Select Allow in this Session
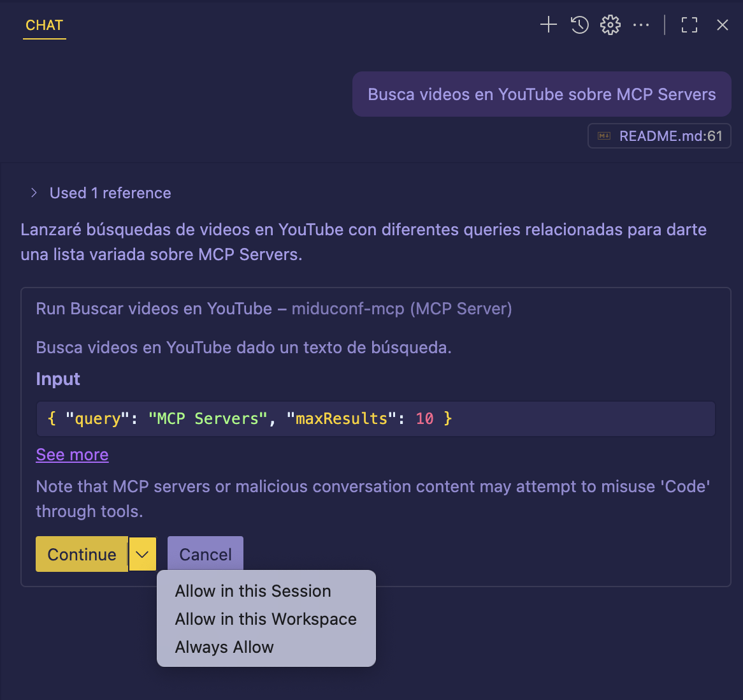 [252, 591]
